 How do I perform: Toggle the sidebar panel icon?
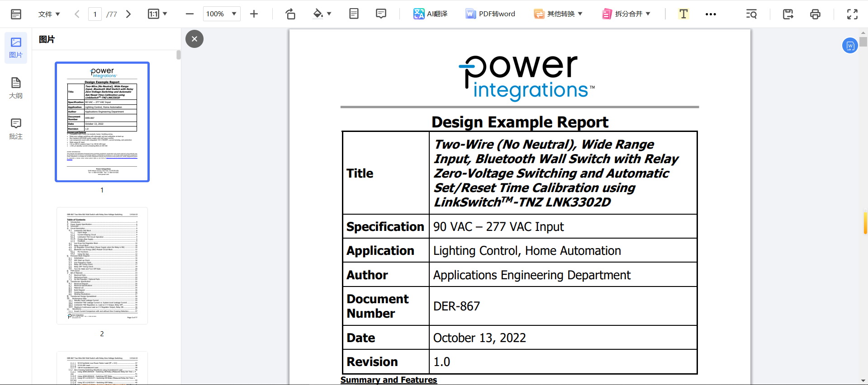coord(16,14)
